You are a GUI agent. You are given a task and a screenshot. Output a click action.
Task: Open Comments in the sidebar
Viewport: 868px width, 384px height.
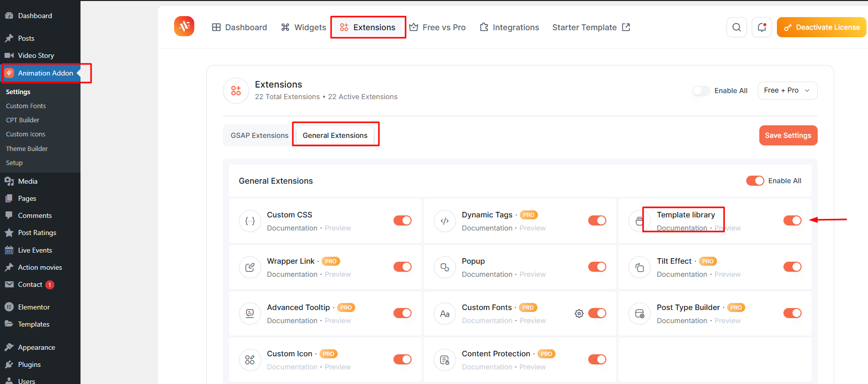pyautogui.click(x=40, y=215)
